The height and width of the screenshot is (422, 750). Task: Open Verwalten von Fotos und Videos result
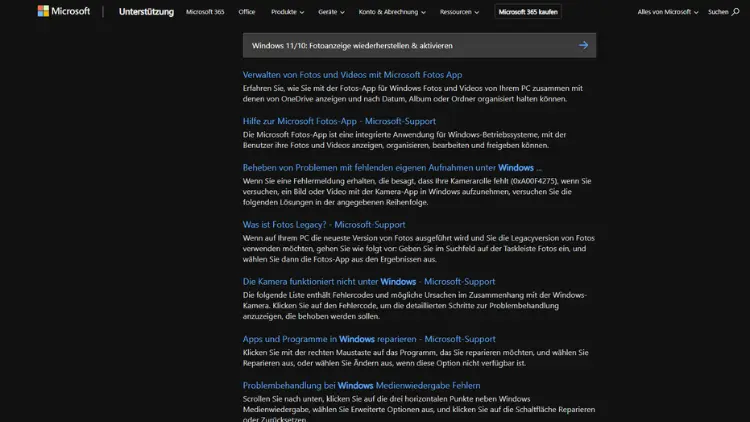[x=352, y=75]
